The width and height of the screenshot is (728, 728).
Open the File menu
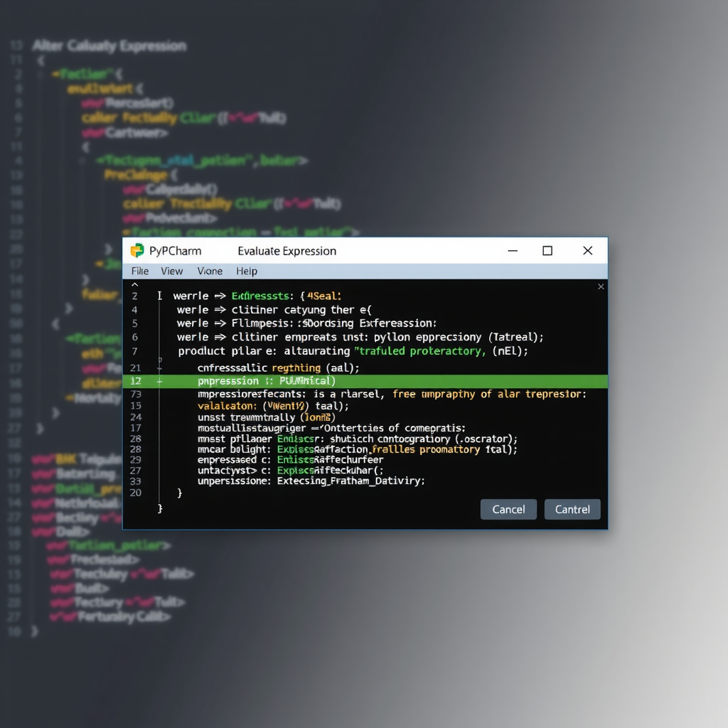pos(139,271)
